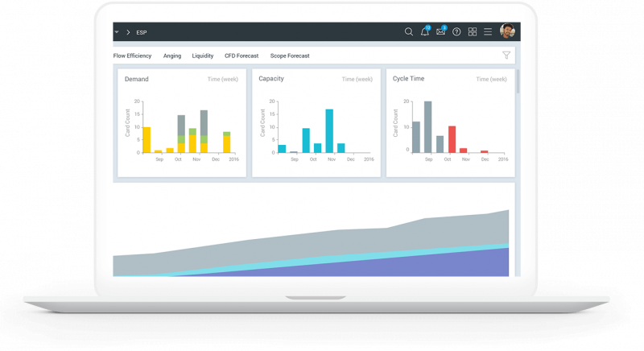Click the first yellow Demand bar
This screenshot has height=351, width=644.
click(147, 140)
